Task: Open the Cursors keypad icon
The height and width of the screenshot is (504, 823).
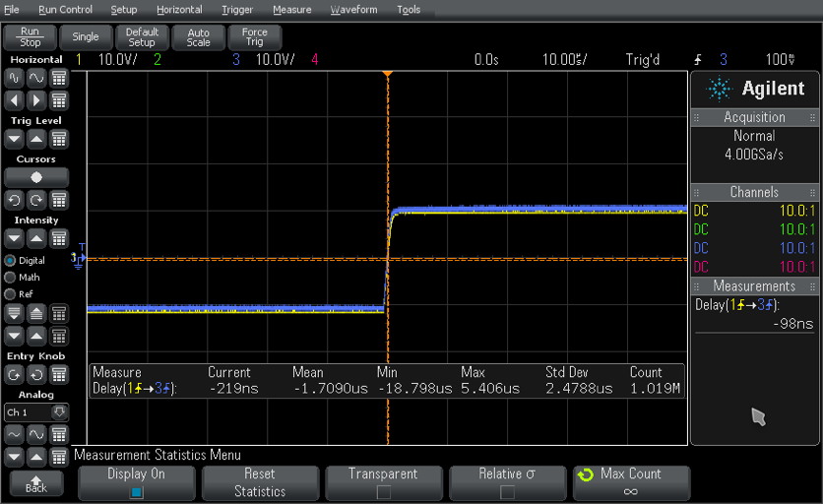Action: point(59,200)
